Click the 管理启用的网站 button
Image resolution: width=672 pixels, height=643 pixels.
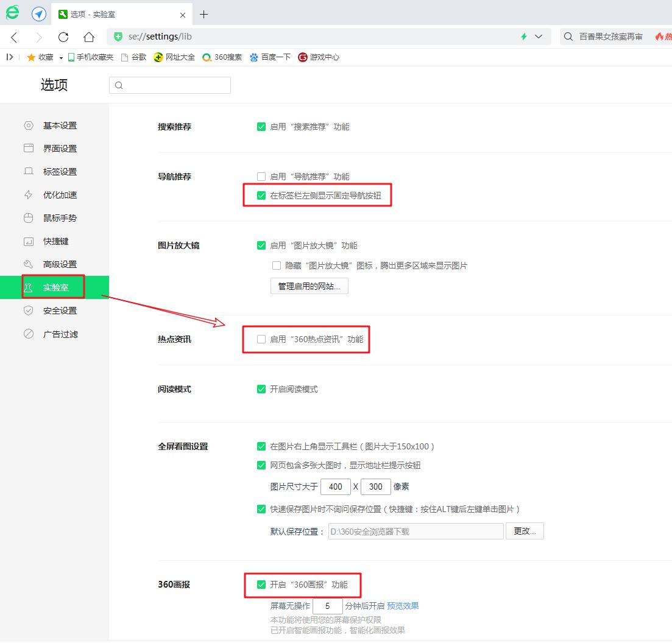coord(309,286)
